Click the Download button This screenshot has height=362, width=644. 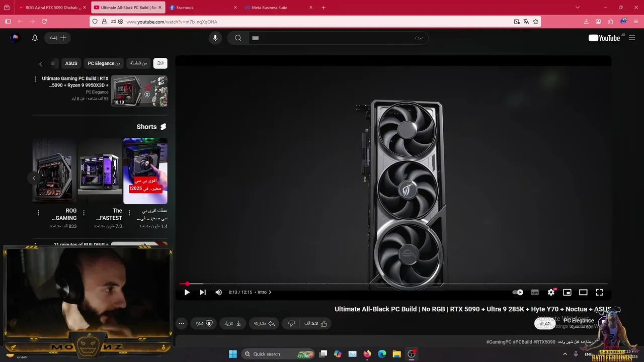pyautogui.click(x=233, y=323)
